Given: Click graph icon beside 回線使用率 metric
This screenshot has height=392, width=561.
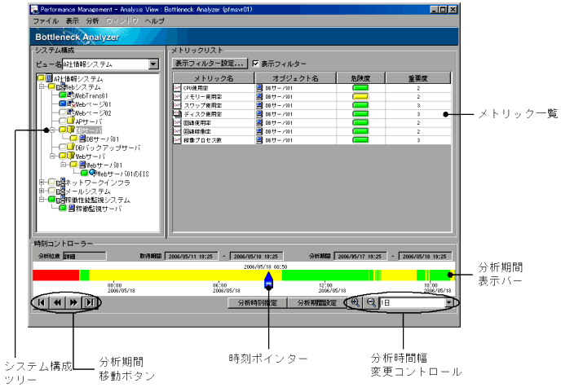Looking at the screenshot, I should click(x=177, y=123).
